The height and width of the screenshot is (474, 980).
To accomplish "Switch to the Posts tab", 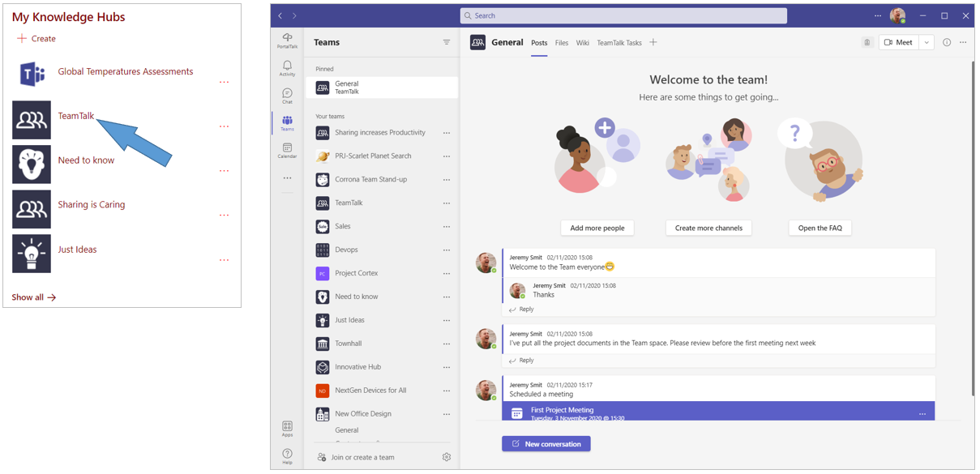I will [x=539, y=43].
